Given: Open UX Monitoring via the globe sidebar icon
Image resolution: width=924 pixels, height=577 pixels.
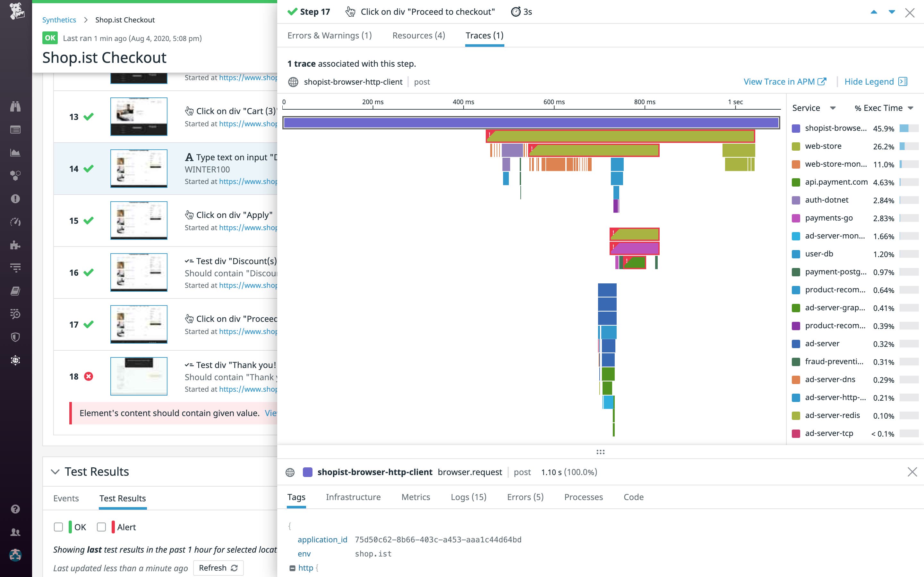Looking at the screenshot, I should pos(15,360).
